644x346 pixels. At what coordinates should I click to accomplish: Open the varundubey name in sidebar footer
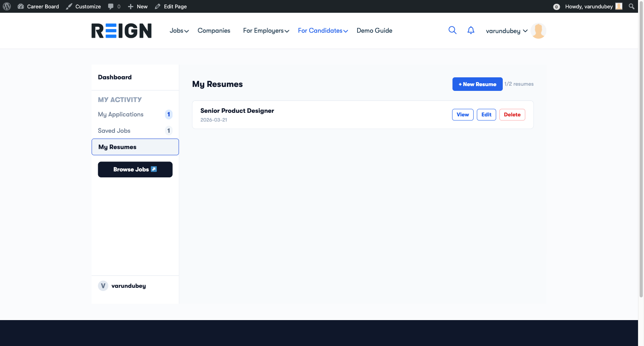click(128, 286)
